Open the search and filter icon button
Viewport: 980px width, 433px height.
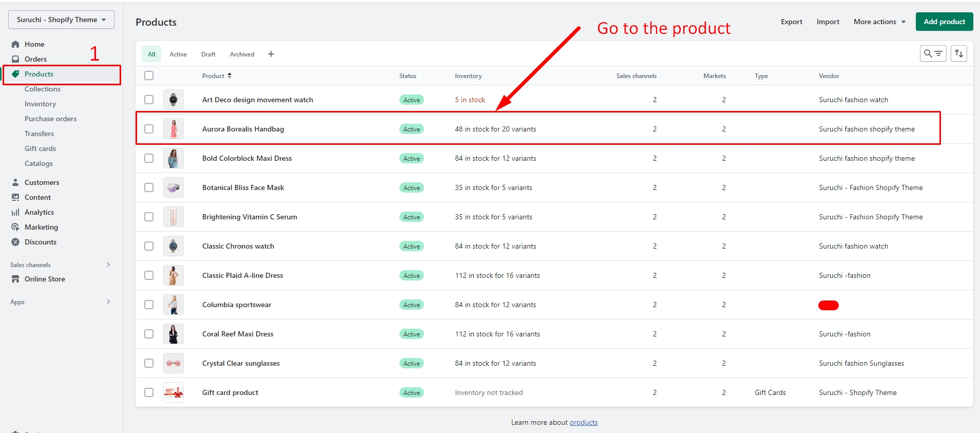click(x=933, y=53)
